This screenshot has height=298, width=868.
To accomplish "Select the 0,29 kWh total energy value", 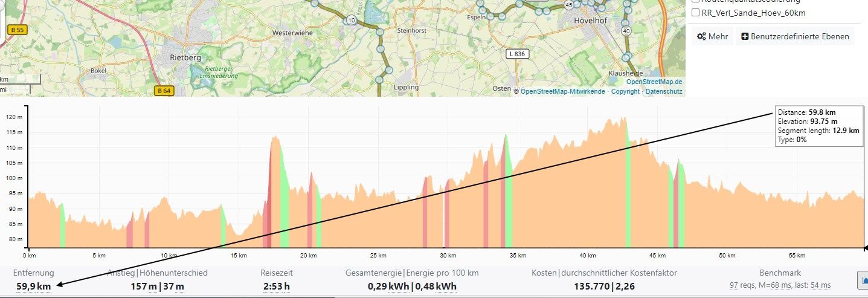I will [x=388, y=286].
